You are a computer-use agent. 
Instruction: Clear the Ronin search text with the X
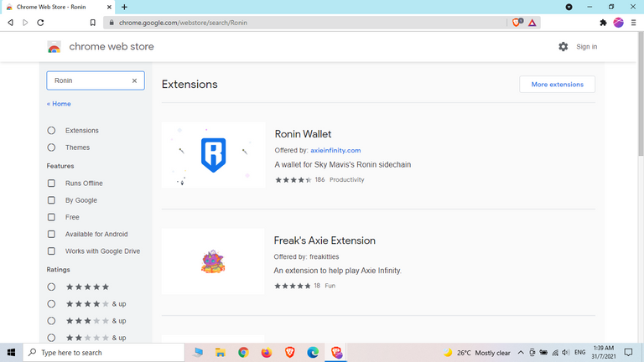(x=134, y=80)
